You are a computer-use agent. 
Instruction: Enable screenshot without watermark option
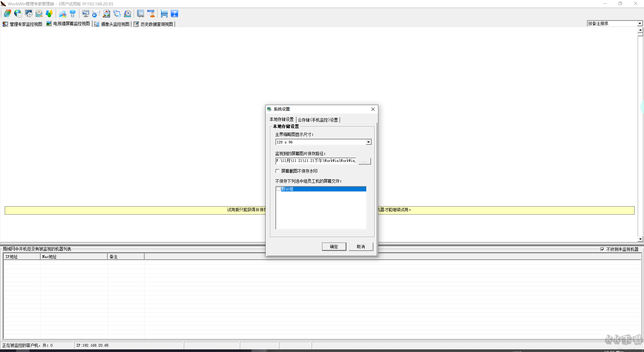point(277,171)
